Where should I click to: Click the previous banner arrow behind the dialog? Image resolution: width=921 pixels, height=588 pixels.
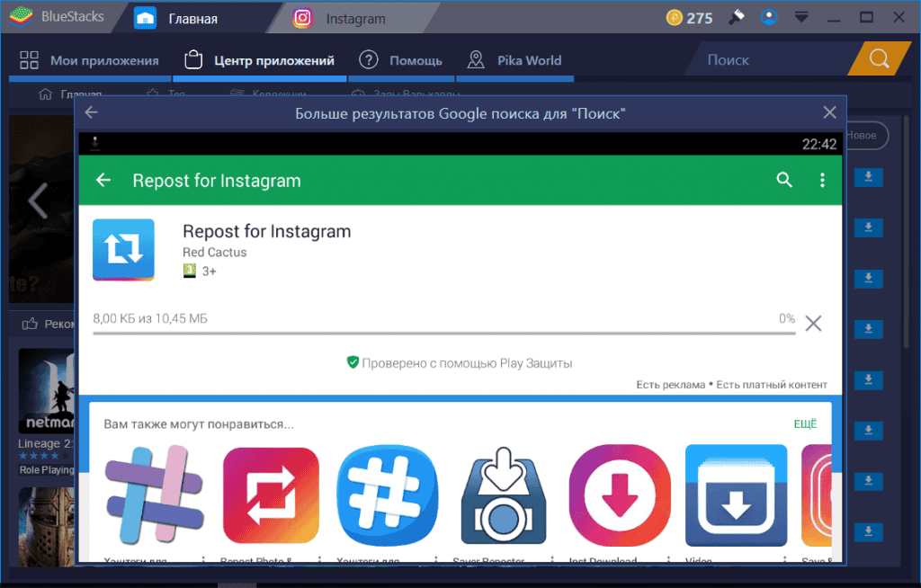pyautogui.click(x=39, y=200)
